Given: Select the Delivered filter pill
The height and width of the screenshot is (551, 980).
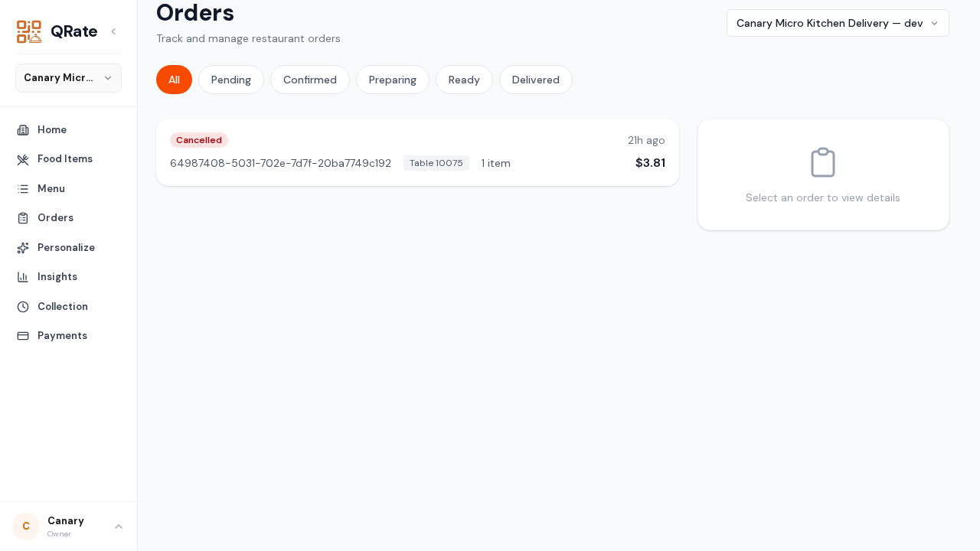Looking at the screenshot, I should point(536,80).
